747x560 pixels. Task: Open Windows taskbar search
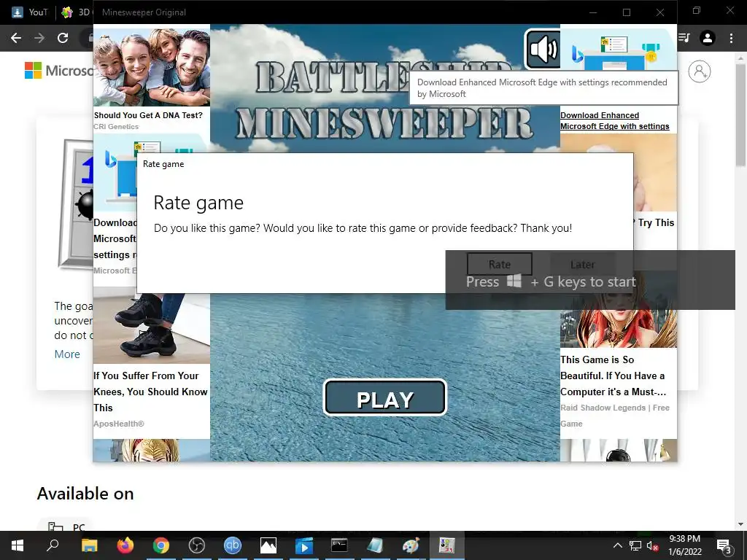pyautogui.click(x=53, y=545)
